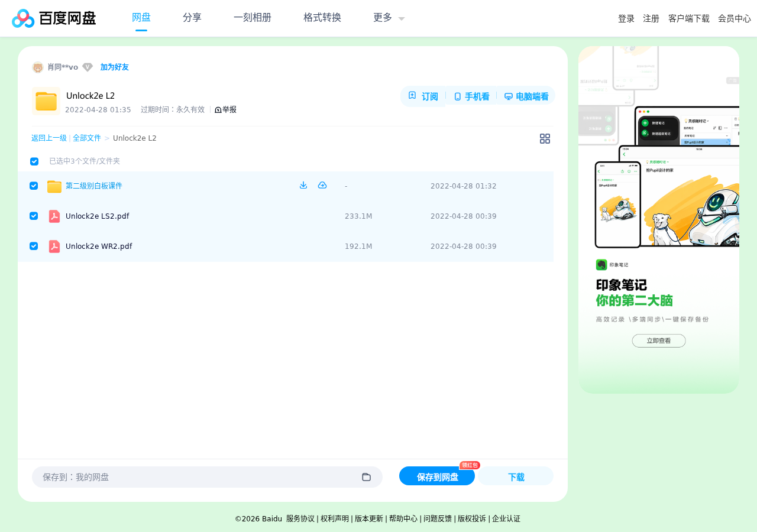Click the 服务协议 footer link
The image size is (757, 532).
300,519
